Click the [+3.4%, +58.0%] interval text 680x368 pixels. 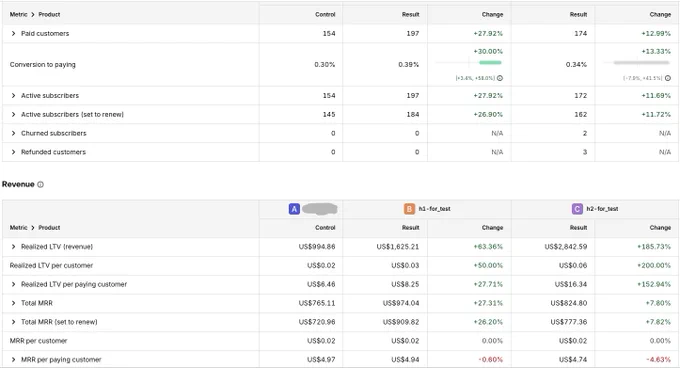pos(475,78)
